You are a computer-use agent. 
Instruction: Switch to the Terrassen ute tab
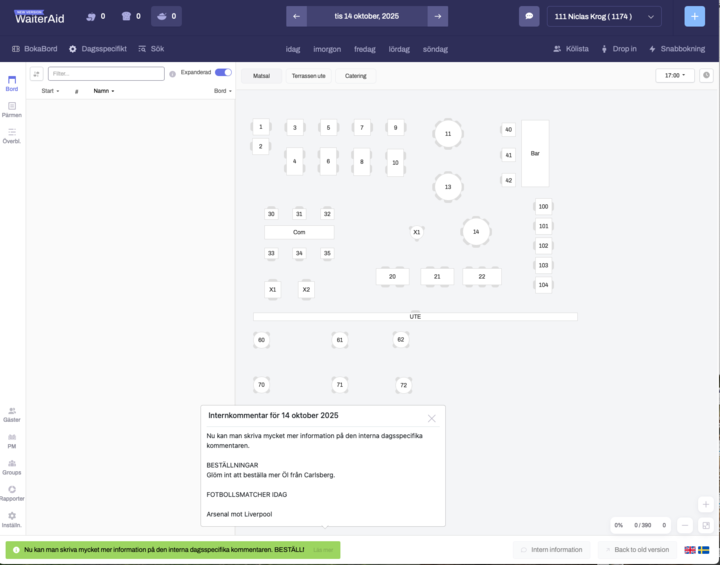point(308,75)
